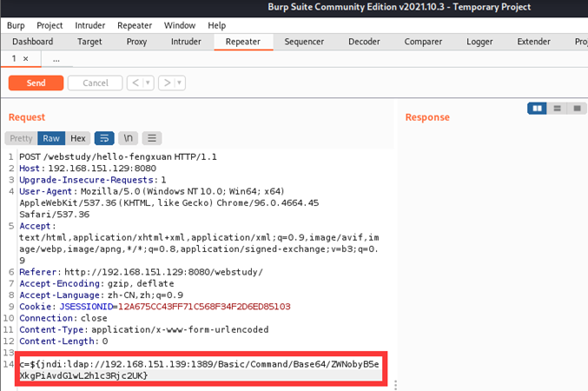Click the Accept-Encoding header line
Image resolution: width=588 pixels, height=391 pixels.
(x=96, y=283)
